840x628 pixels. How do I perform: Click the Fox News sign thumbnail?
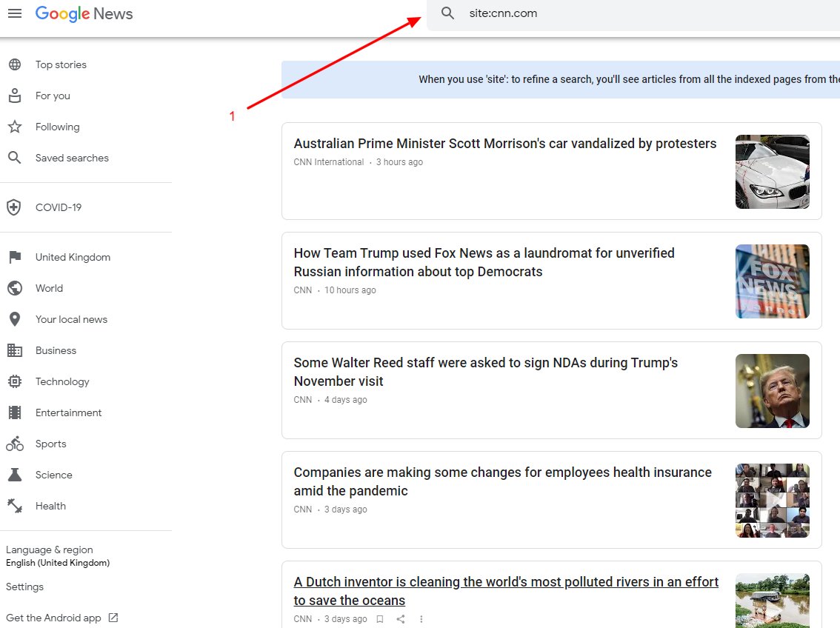[772, 281]
